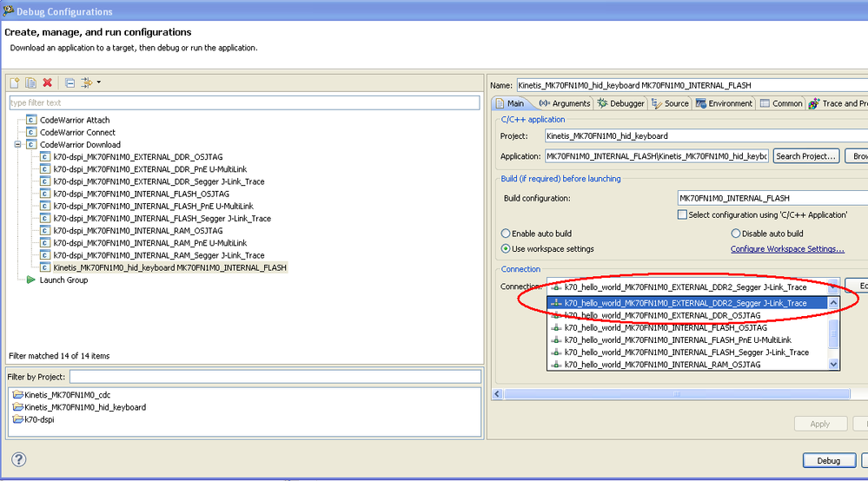The image size is (868, 481).
Task: Open the Trace and Profile tab
Action: [x=838, y=103]
